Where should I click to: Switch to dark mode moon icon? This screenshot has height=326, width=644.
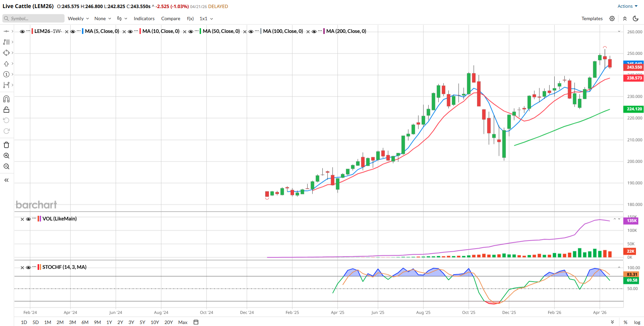635,18
